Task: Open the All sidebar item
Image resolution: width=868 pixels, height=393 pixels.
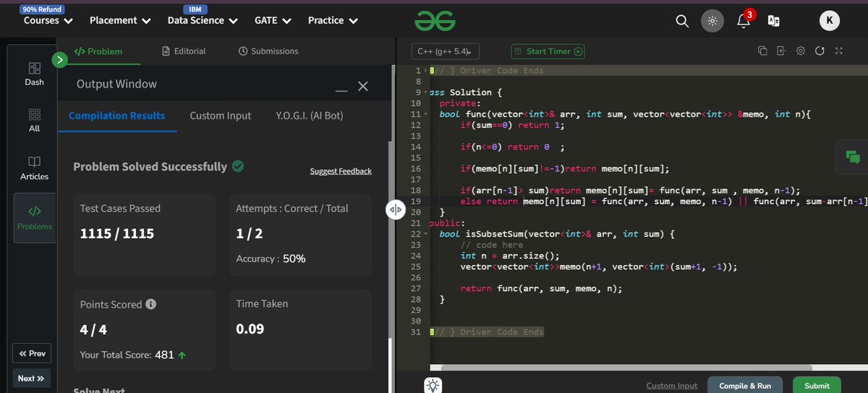Action: coord(34,121)
